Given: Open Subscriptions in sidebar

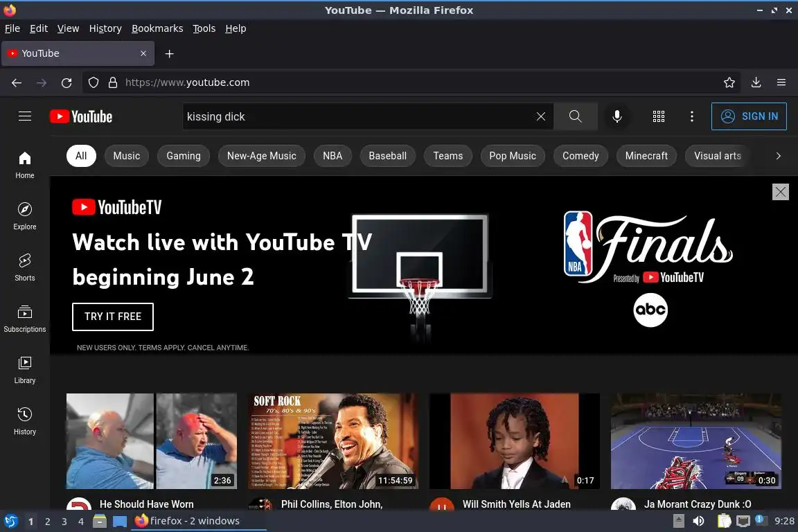Looking at the screenshot, I should coord(24,319).
